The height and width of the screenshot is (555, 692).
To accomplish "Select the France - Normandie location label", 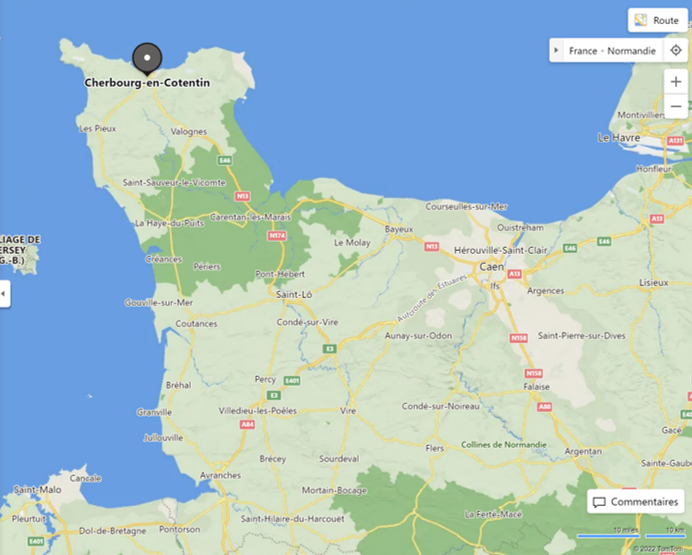I will [x=612, y=51].
